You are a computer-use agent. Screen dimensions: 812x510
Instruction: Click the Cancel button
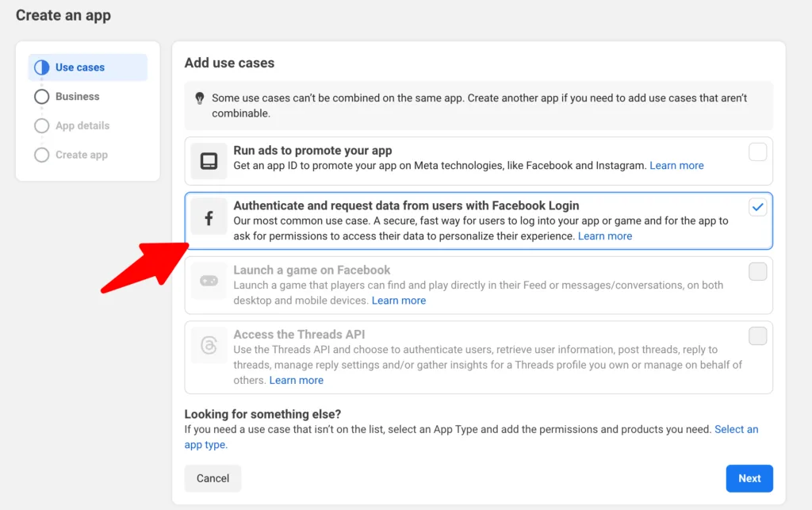click(x=213, y=478)
